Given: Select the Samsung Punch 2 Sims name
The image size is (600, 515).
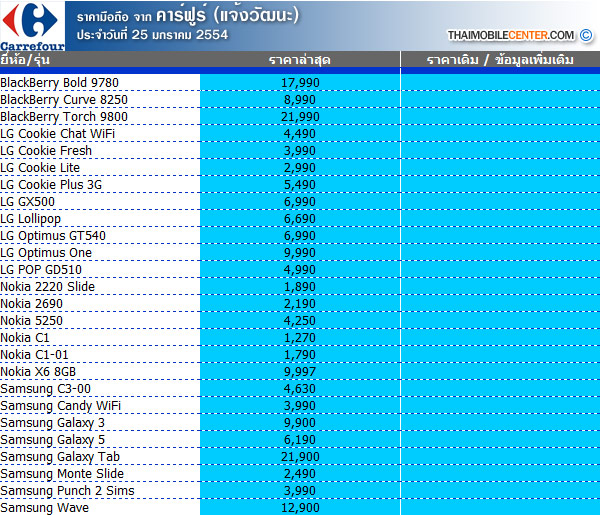Looking at the screenshot, I should pos(67,491).
